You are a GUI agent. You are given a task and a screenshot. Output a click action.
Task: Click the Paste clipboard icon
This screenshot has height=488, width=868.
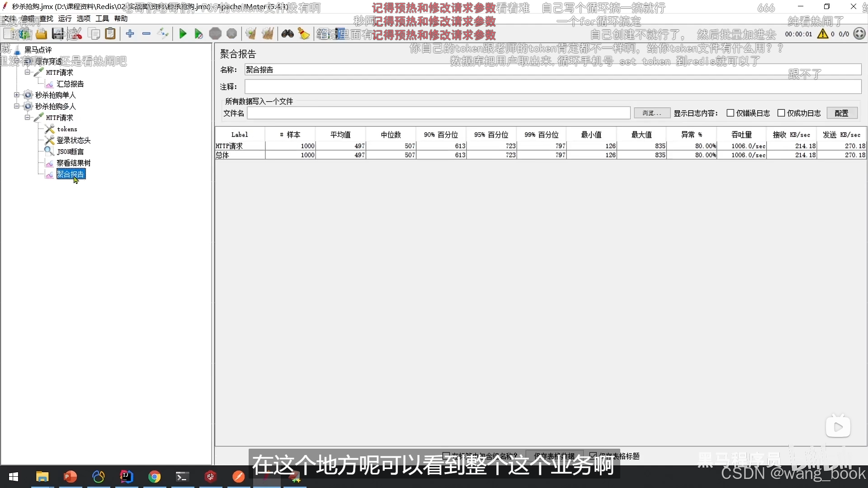pyautogui.click(x=110, y=34)
